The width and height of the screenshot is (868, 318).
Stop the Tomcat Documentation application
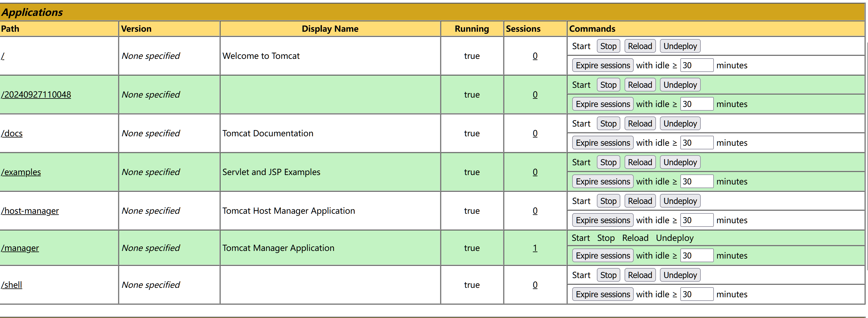[608, 124]
